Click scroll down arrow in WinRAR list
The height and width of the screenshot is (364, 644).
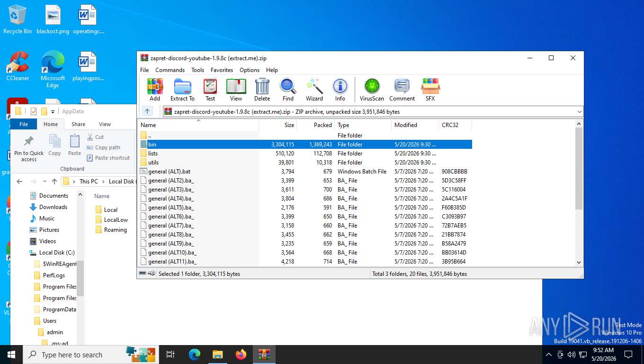click(579, 262)
